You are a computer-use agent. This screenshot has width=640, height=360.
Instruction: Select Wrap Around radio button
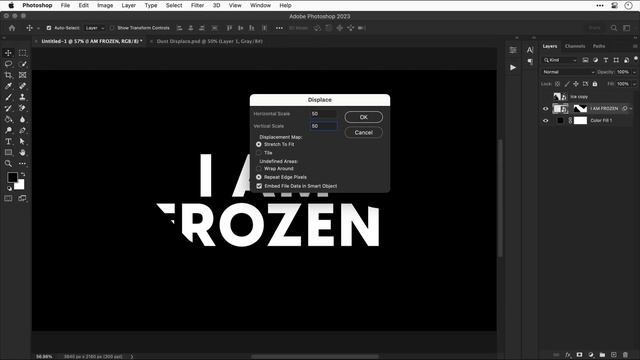click(259, 169)
